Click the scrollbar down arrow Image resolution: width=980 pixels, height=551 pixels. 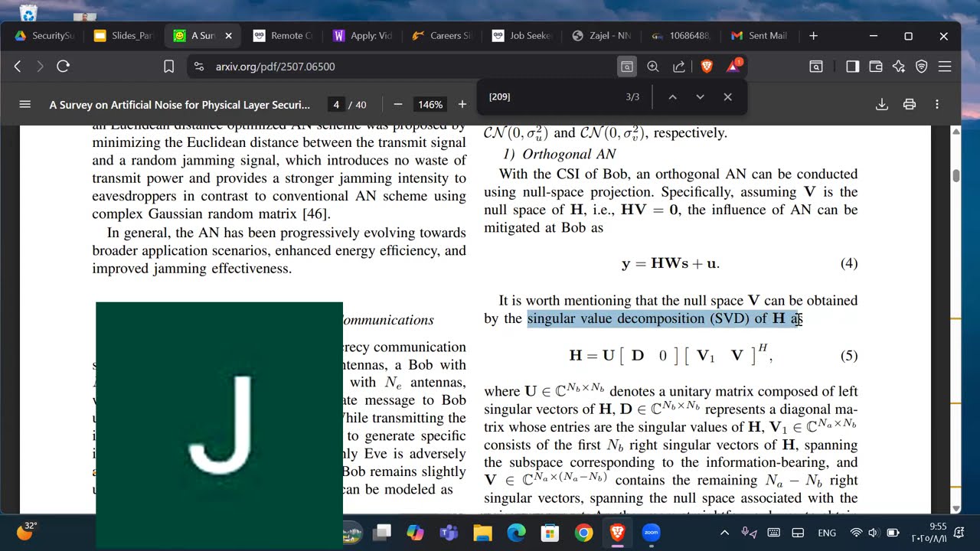pyautogui.click(x=955, y=508)
